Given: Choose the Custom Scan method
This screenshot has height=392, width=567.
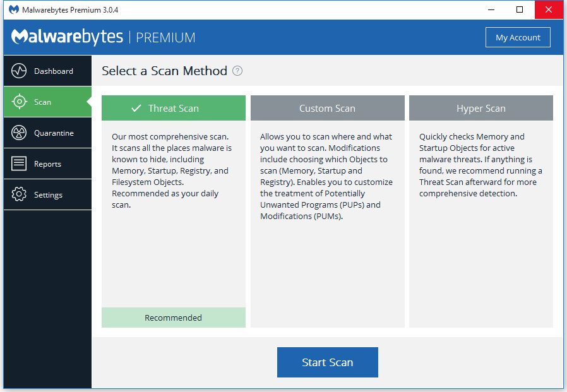Looking at the screenshot, I should pos(328,108).
